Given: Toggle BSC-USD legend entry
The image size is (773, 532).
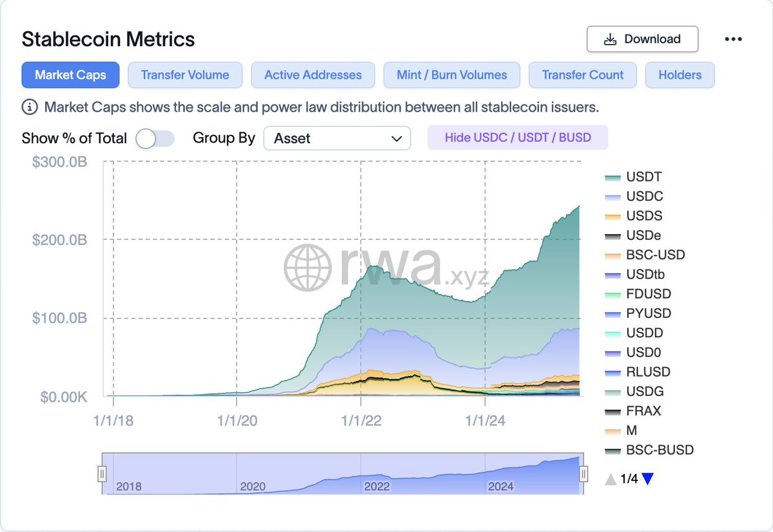Looking at the screenshot, I should pyautogui.click(x=645, y=255).
